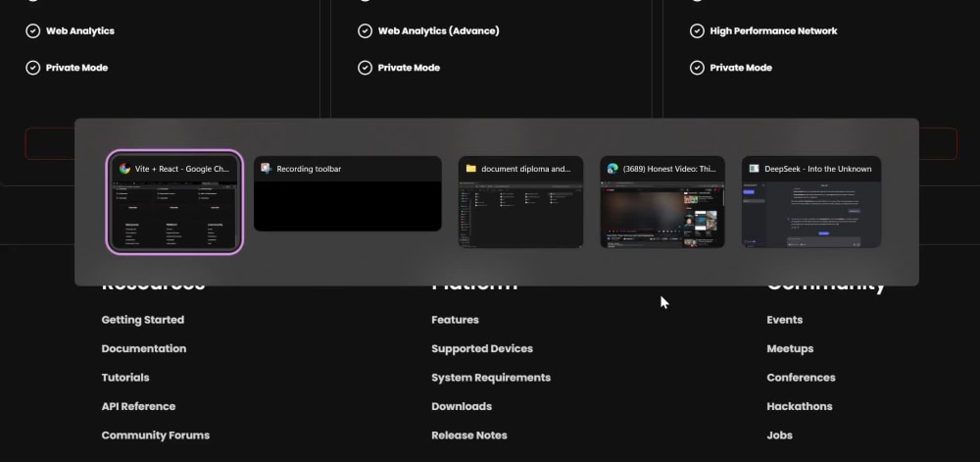Open the Documentation footer link
980x462 pixels.
(144, 348)
